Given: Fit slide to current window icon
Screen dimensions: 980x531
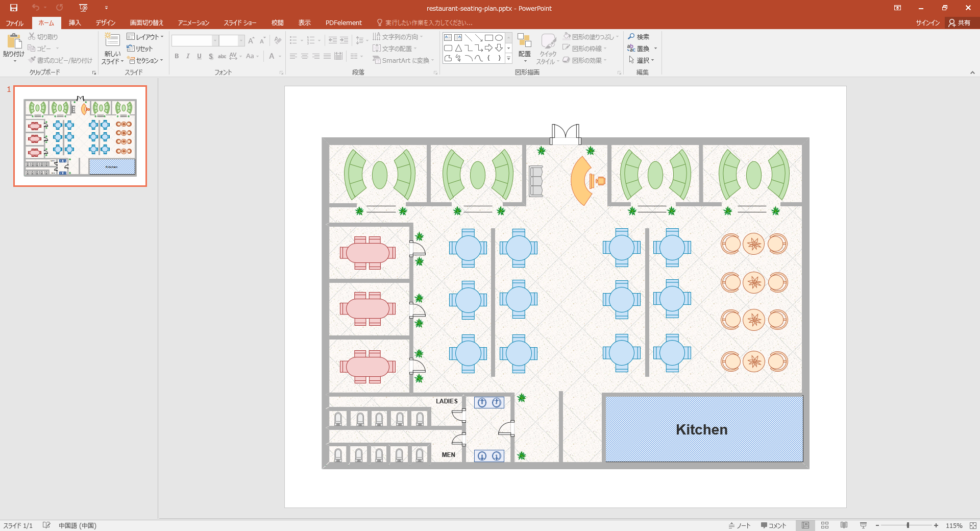Looking at the screenshot, I should (973, 525).
